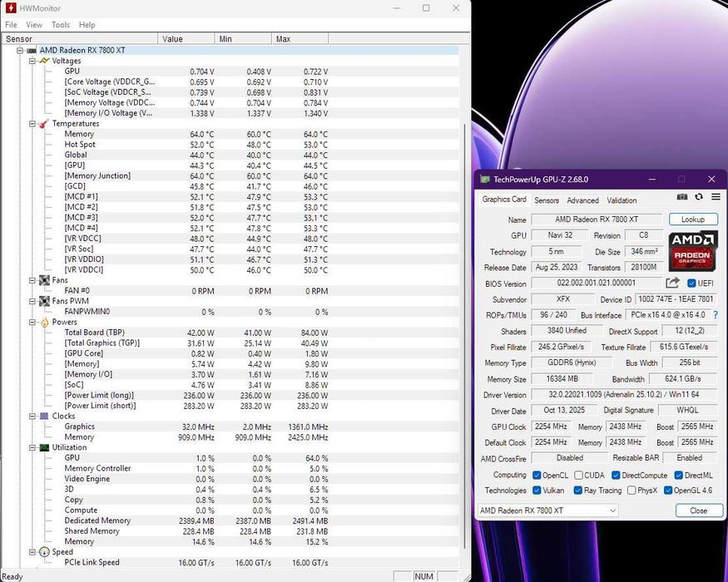Toggle the Ray Tracing checkbox

[x=578, y=490]
